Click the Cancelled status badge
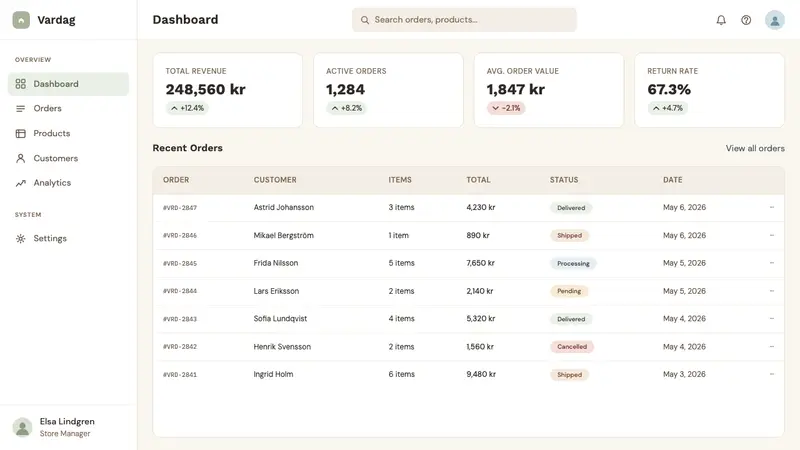The image size is (800, 450). tap(572, 346)
